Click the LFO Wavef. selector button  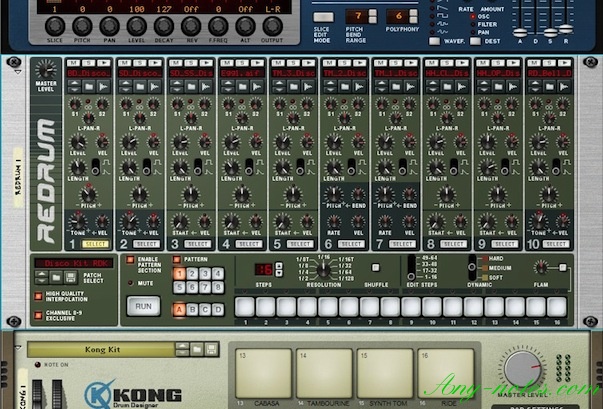tap(435, 41)
